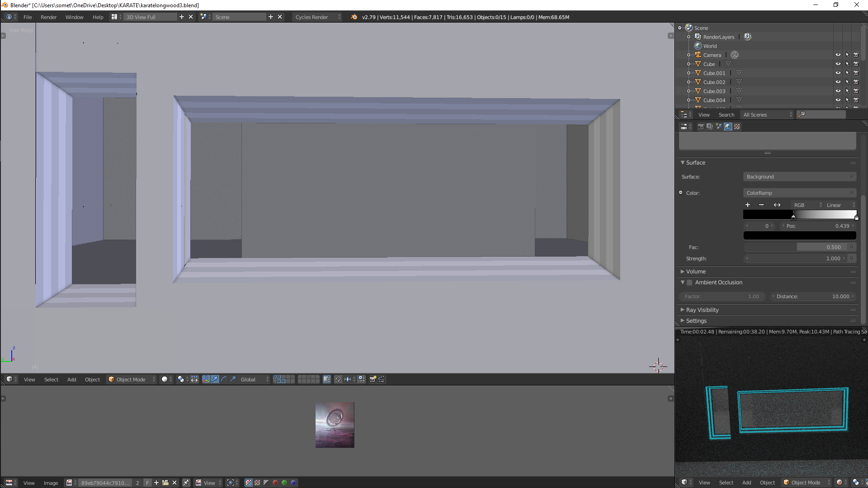Click the ColorRamp color node button
Screen dimensions: 868x488
pos(799,193)
